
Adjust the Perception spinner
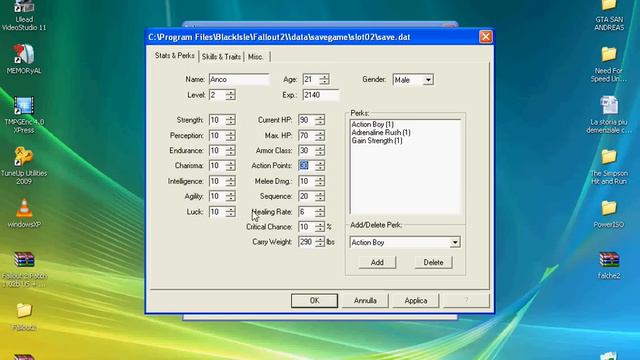pos(231,136)
